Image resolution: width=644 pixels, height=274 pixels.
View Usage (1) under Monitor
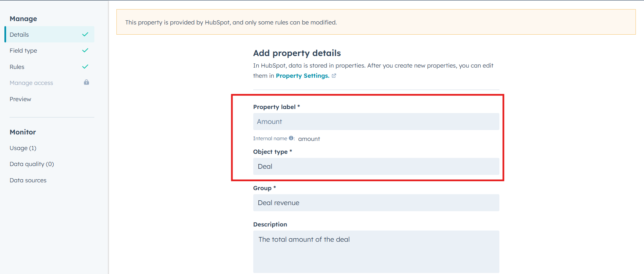(23, 148)
